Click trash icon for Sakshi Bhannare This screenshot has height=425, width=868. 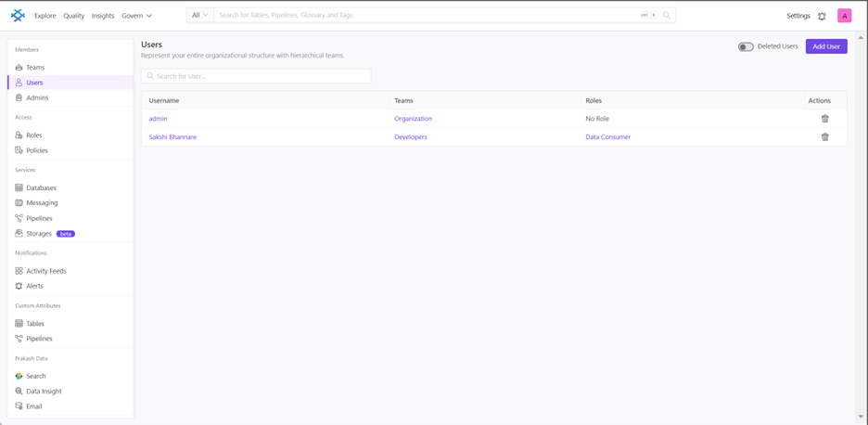(824, 137)
